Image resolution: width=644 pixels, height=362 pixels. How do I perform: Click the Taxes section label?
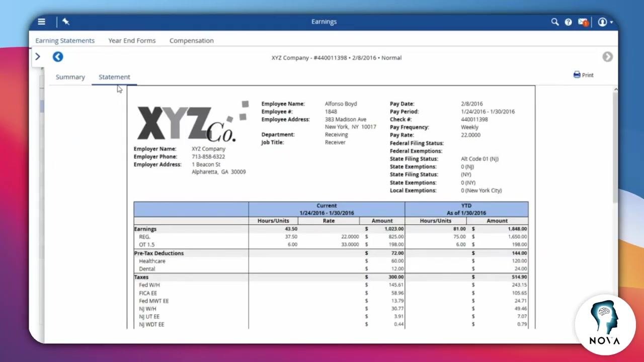tap(141, 277)
